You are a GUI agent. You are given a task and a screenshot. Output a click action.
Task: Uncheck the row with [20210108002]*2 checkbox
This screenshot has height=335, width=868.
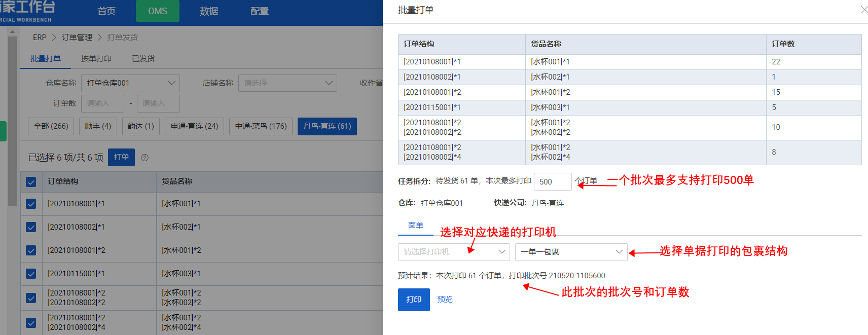pos(31,298)
